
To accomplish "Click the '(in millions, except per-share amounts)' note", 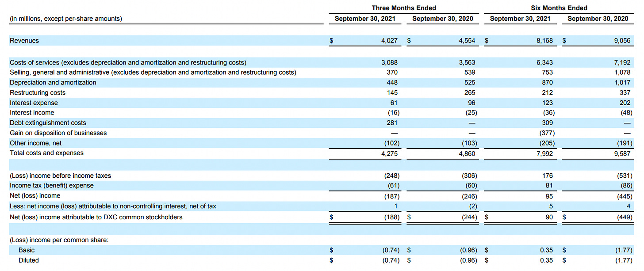I will (x=66, y=19).
